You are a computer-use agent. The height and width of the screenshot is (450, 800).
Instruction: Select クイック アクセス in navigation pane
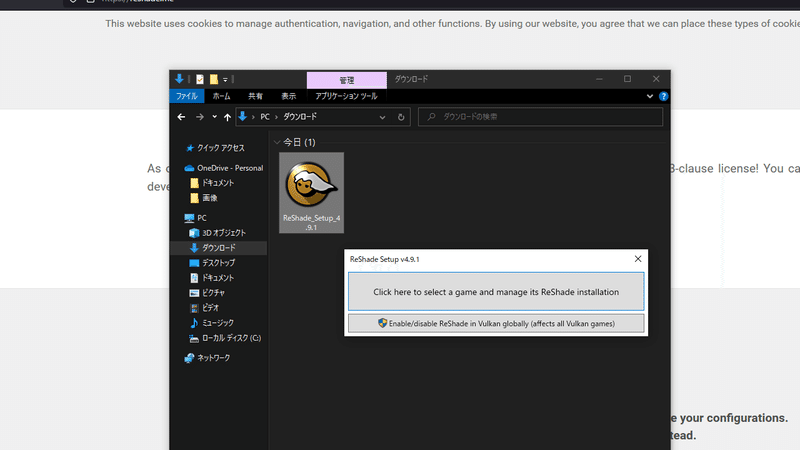pos(221,147)
